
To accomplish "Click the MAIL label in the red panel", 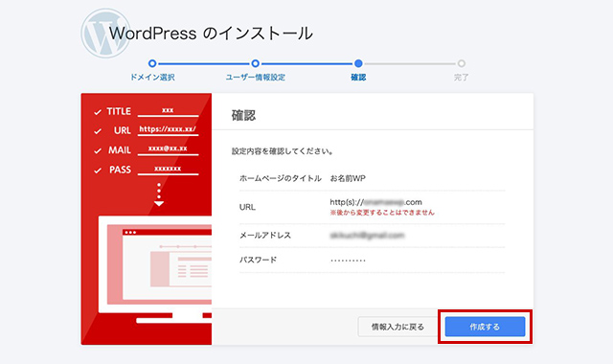I will tap(120, 150).
